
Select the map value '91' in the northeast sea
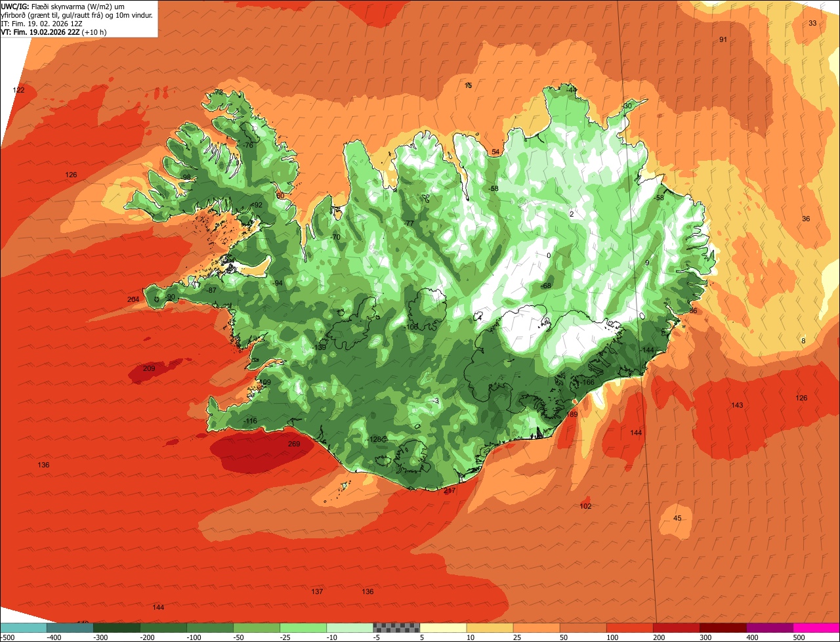pos(723,39)
